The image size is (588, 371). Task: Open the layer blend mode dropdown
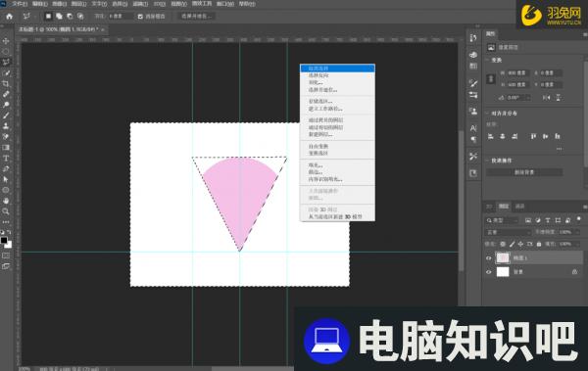pyautogui.click(x=508, y=232)
